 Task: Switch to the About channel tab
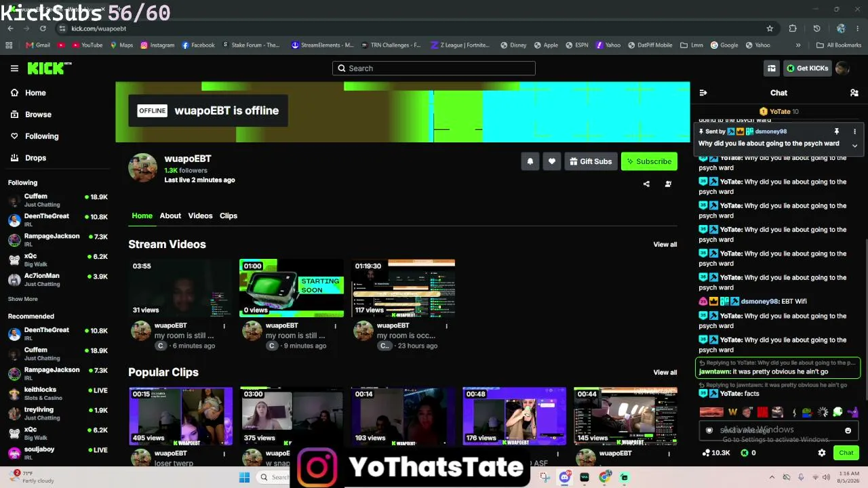pos(170,216)
